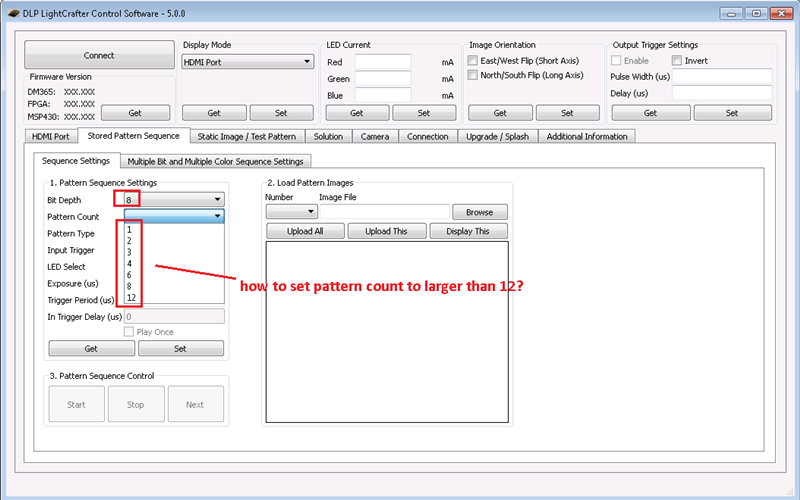Open Multiple Bit and Multiple Color Sequence Settings
Viewport: 800px width, 500px height.
pyautogui.click(x=215, y=161)
